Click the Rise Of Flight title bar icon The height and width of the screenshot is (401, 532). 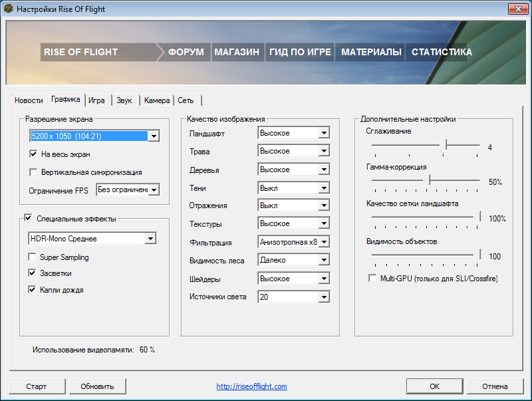click(x=9, y=9)
